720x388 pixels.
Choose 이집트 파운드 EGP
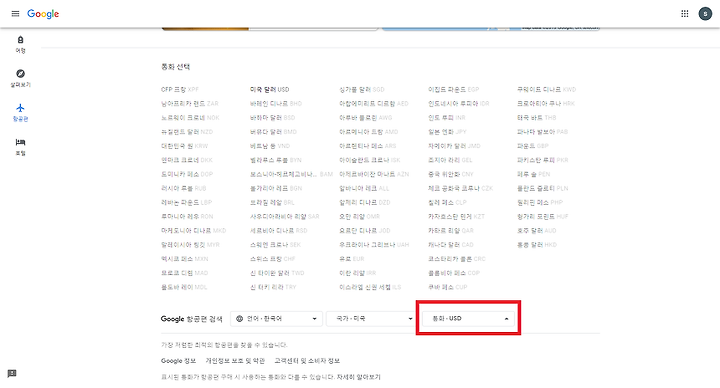(453, 90)
